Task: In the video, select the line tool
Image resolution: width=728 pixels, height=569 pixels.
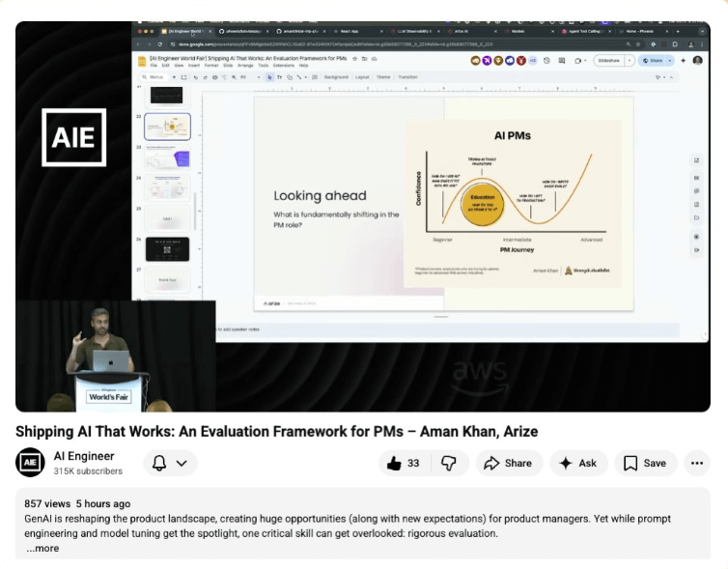Action: point(299,77)
